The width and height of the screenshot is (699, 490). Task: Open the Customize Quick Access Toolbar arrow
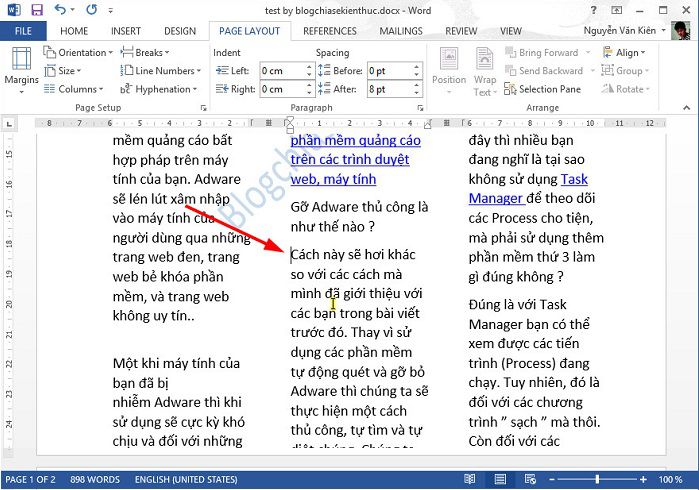point(110,10)
